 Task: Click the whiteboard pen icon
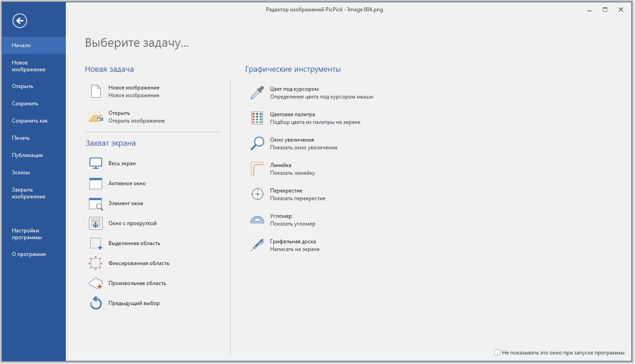click(257, 245)
